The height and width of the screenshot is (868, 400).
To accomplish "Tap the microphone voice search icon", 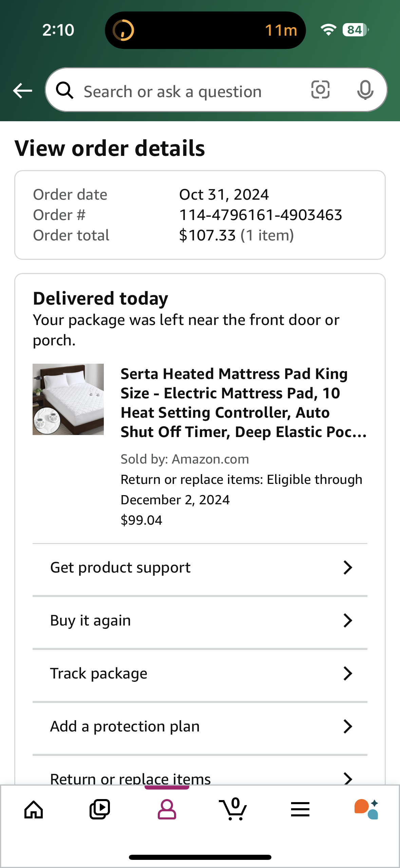I will (365, 90).
